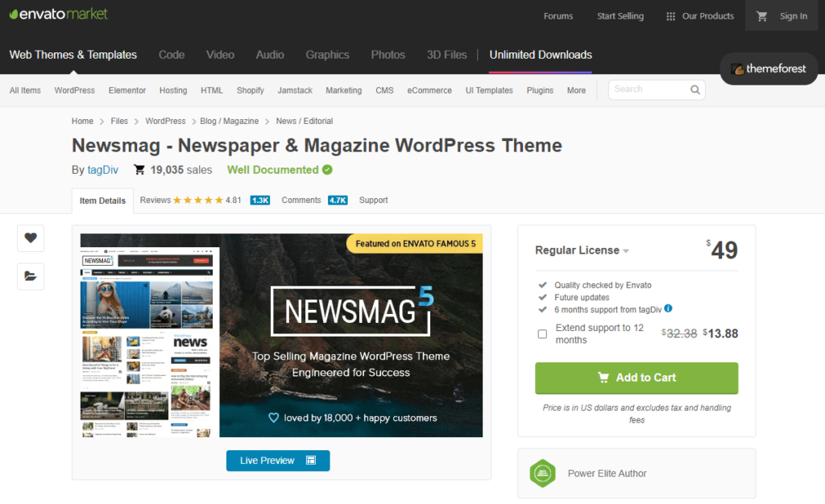825x504 pixels.
Task: Click the search magnifier icon
Action: (695, 90)
